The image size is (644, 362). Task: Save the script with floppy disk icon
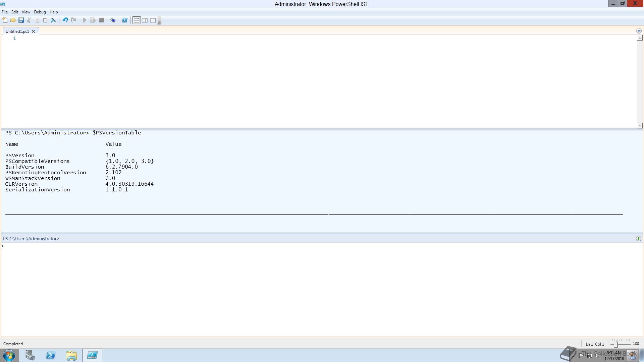pos(21,20)
